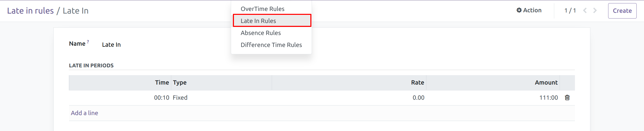Click the Name field help question mark
Screen dimensions: 644x131
point(88,41)
